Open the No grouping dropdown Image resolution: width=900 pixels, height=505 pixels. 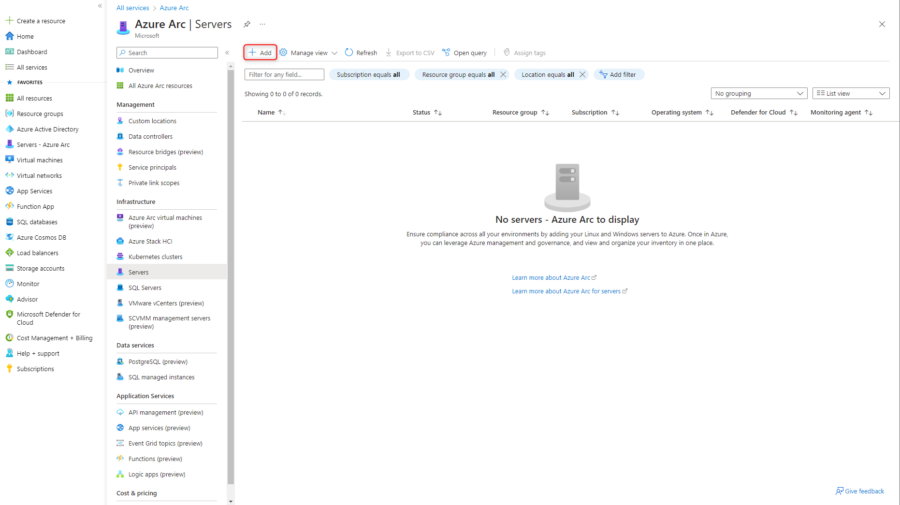pos(759,94)
